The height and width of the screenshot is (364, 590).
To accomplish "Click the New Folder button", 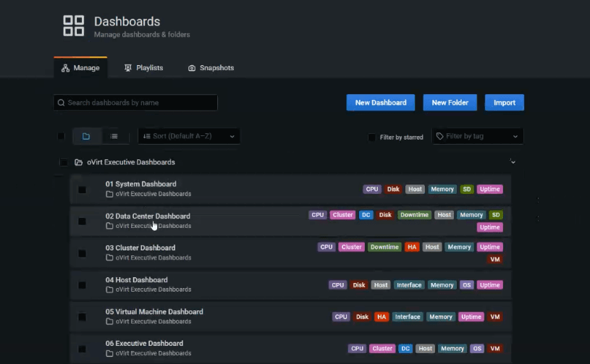I will click(x=450, y=103).
